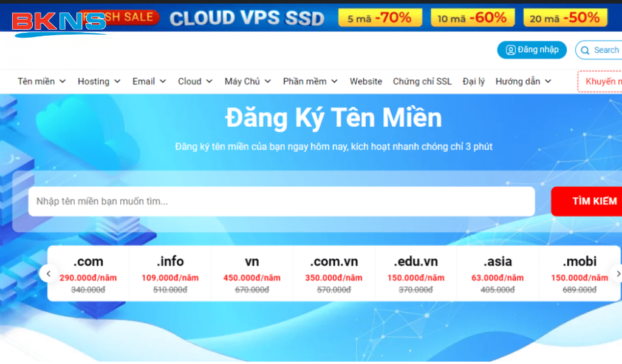Expand the Hướng dẫn menu

[x=524, y=81]
